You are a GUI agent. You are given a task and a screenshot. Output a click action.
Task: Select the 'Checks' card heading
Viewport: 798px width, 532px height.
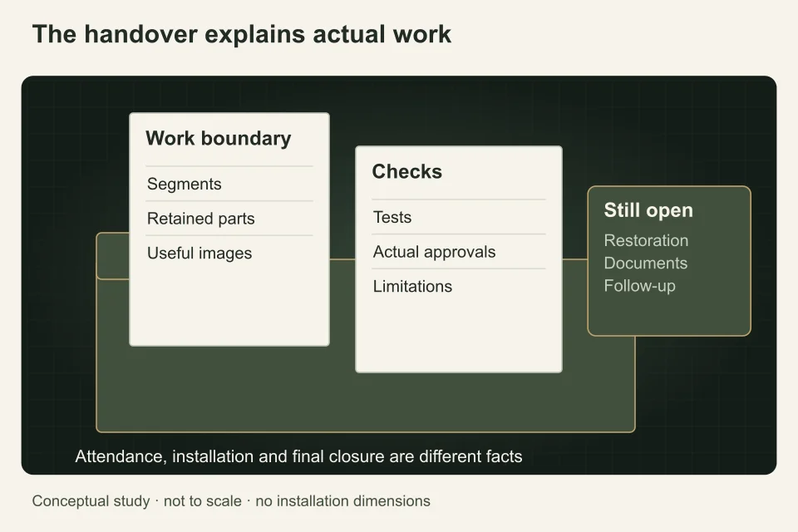pyautogui.click(x=407, y=171)
